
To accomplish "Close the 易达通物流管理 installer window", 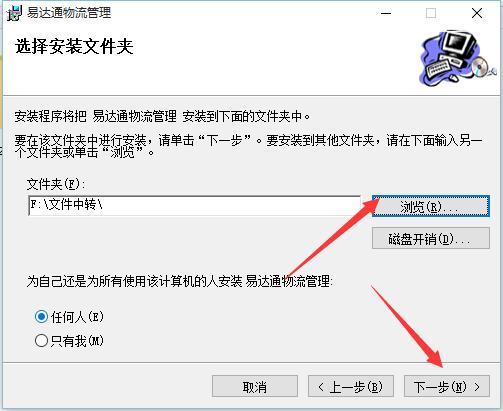I will [477, 13].
